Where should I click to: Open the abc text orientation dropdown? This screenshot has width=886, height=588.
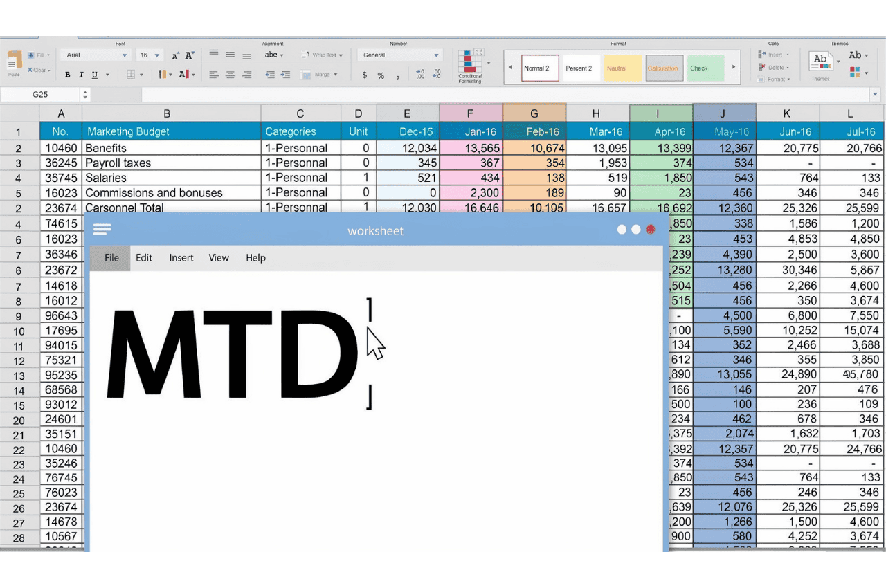click(274, 55)
